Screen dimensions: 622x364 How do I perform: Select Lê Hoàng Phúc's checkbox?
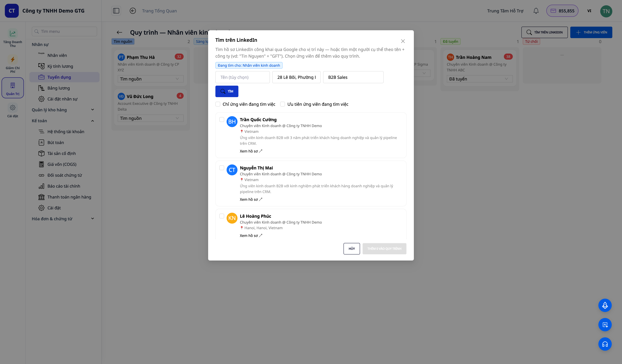(x=222, y=216)
